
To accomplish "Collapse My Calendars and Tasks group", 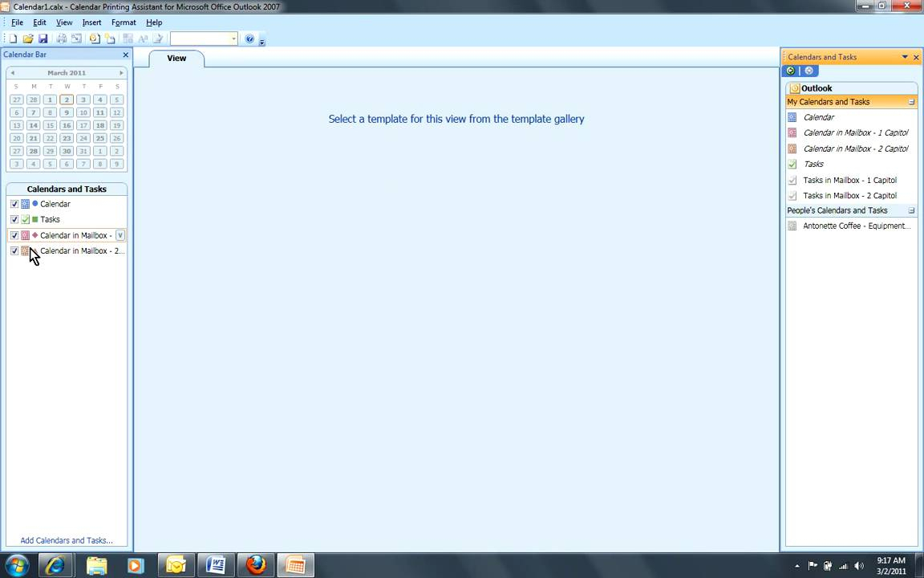I will click(x=912, y=102).
